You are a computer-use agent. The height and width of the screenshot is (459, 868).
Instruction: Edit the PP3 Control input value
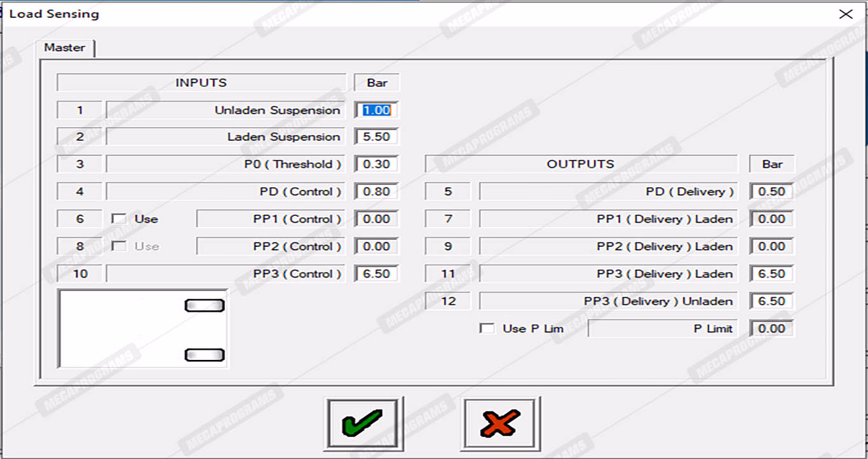376,274
